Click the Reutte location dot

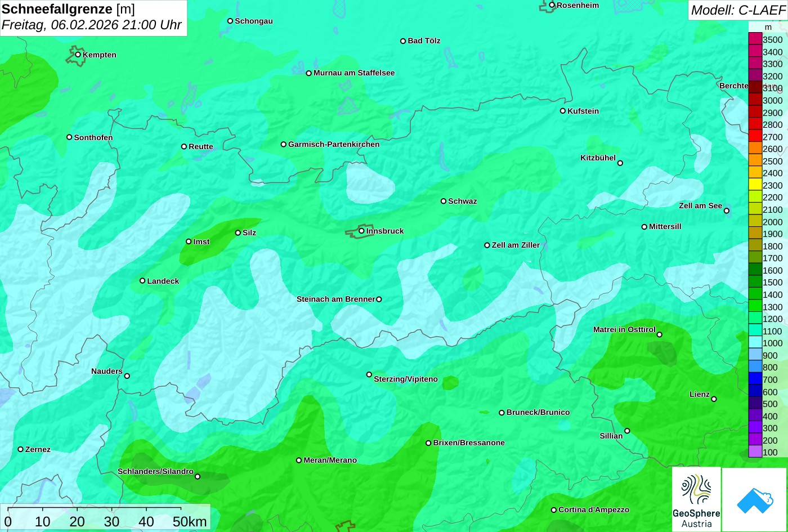(184, 146)
